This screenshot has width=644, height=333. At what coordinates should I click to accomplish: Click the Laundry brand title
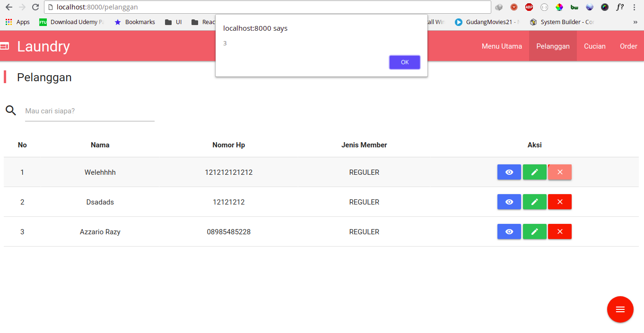pos(44,46)
